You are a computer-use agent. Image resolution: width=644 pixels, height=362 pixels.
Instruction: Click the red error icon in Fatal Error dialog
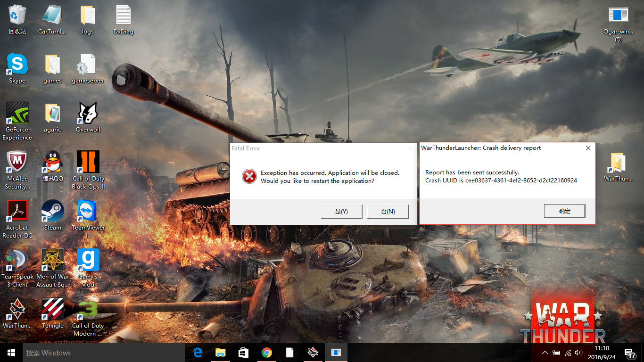249,177
